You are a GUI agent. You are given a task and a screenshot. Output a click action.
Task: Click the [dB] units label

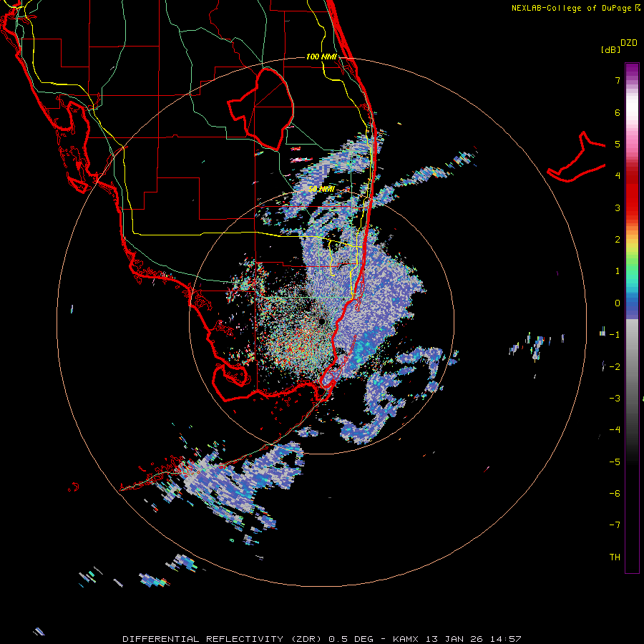point(610,49)
